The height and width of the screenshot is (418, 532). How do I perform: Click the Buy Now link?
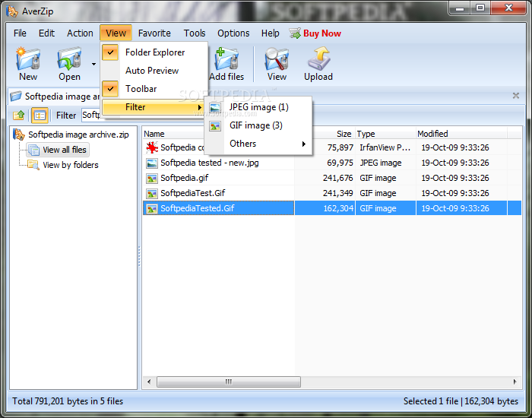click(322, 33)
